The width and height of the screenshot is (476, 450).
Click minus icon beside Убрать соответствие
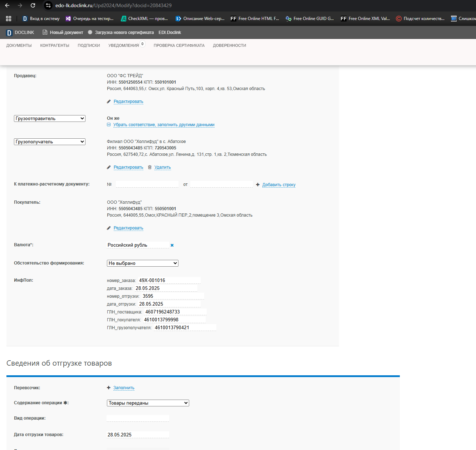(x=109, y=125)
